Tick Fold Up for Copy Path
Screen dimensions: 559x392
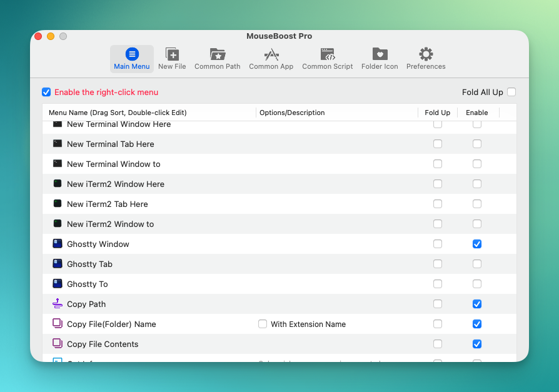pos(438,304)
